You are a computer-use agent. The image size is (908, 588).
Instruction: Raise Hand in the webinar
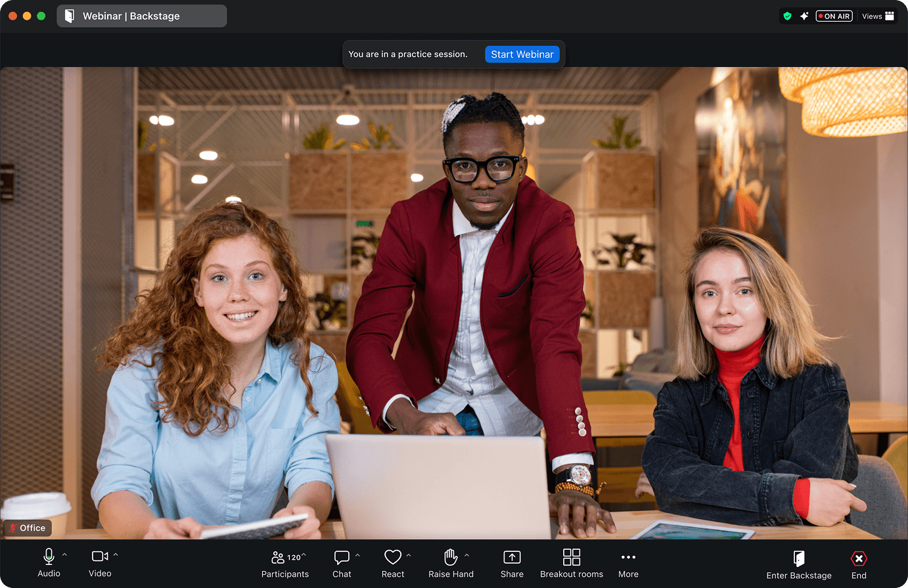point(451,564)
